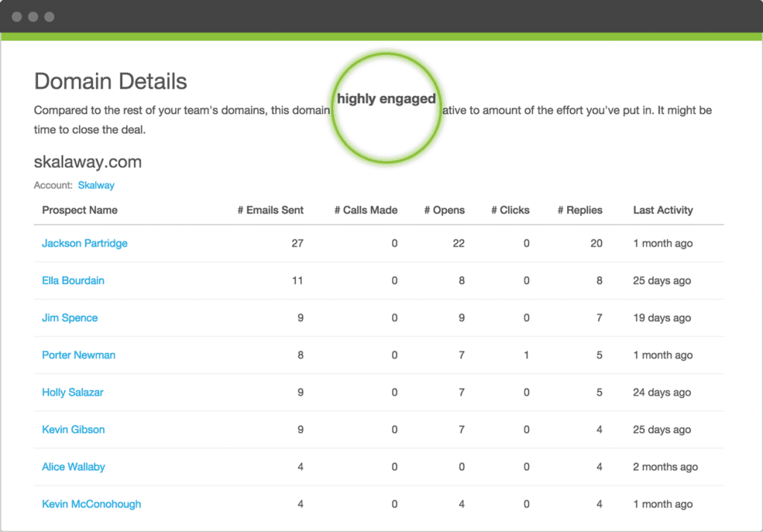Click the highlighted 'highly engaged' text

click(x=386, y=99)
